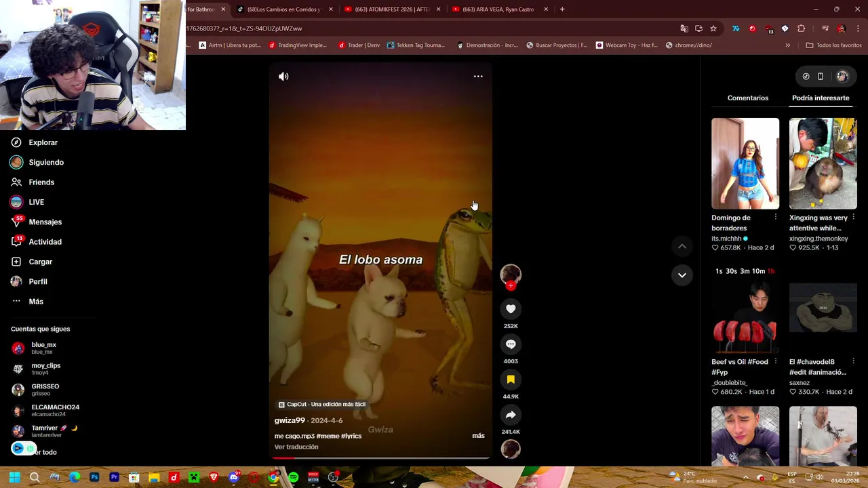This screenshot has height=488, width=868.
Task: Expand hidden bookmarks with the double chevron
Action: (788, 45)
